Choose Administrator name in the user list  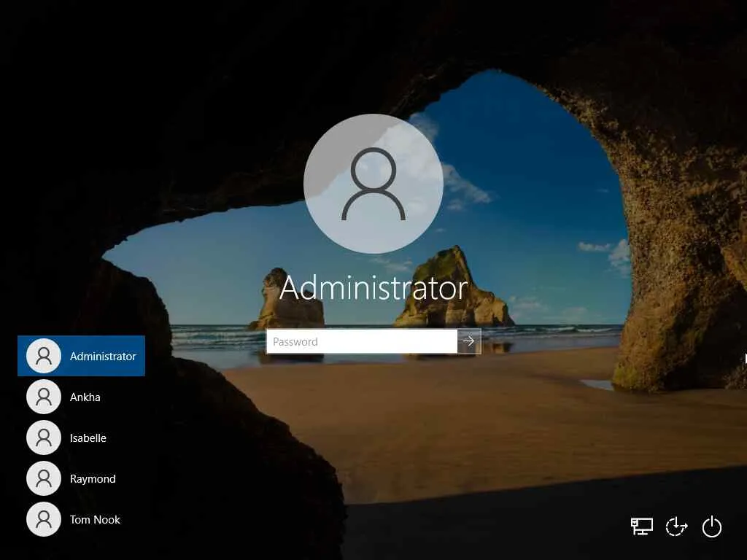point(103,356)
